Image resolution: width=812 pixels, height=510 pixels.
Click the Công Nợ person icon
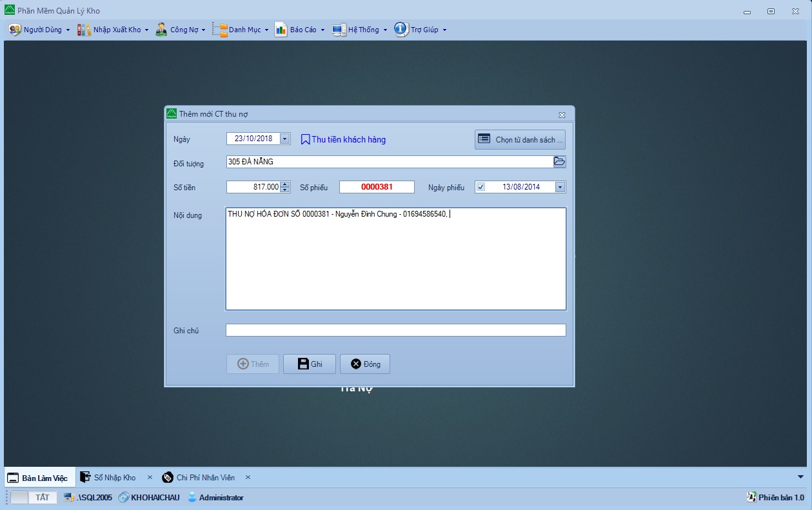161,30
